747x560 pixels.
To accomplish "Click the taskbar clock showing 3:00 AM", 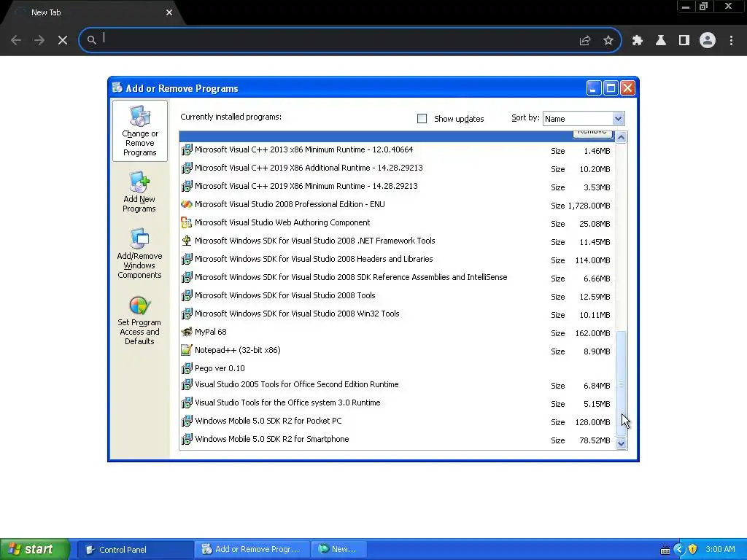I will [720, 550].
